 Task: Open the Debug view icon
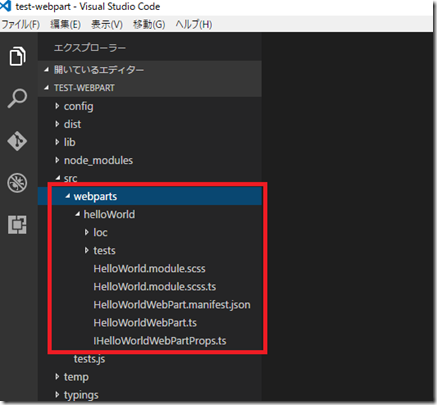tap(17, 183)
